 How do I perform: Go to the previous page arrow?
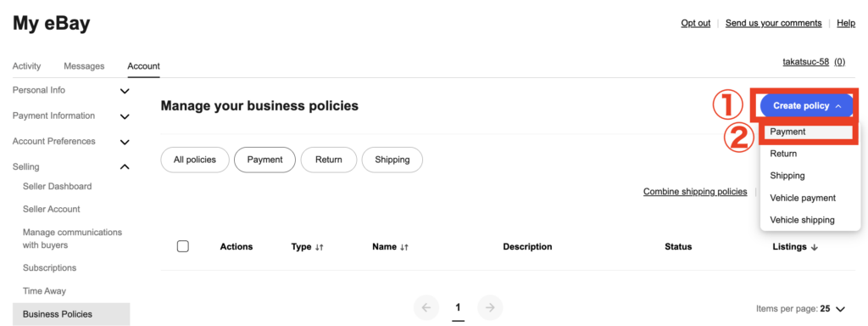[426, 307]
